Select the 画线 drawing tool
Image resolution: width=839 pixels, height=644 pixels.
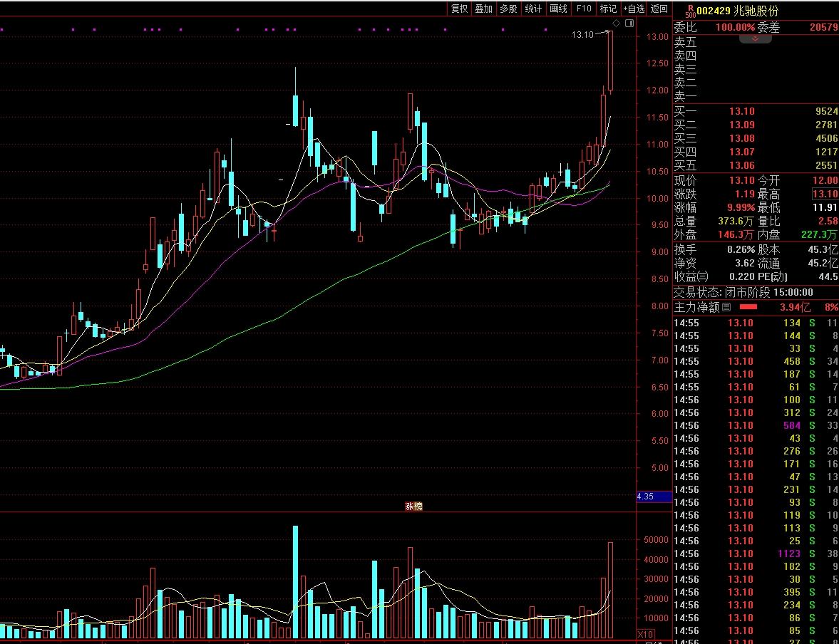click(x=558, y=9)
